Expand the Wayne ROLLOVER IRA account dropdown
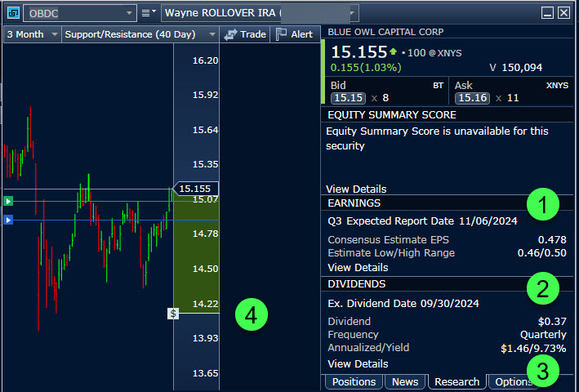The width and height of the screenshot is (579, 392). pos(352,13)
